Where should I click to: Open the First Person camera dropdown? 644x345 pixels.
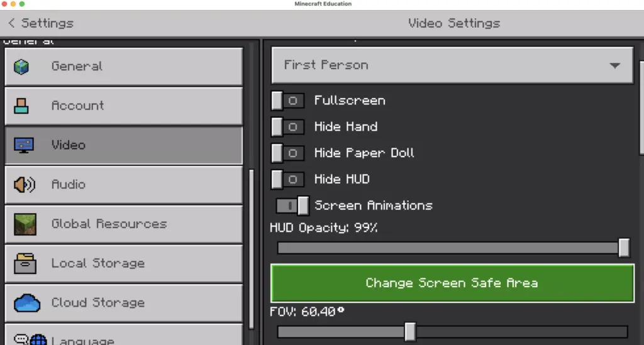452,65
